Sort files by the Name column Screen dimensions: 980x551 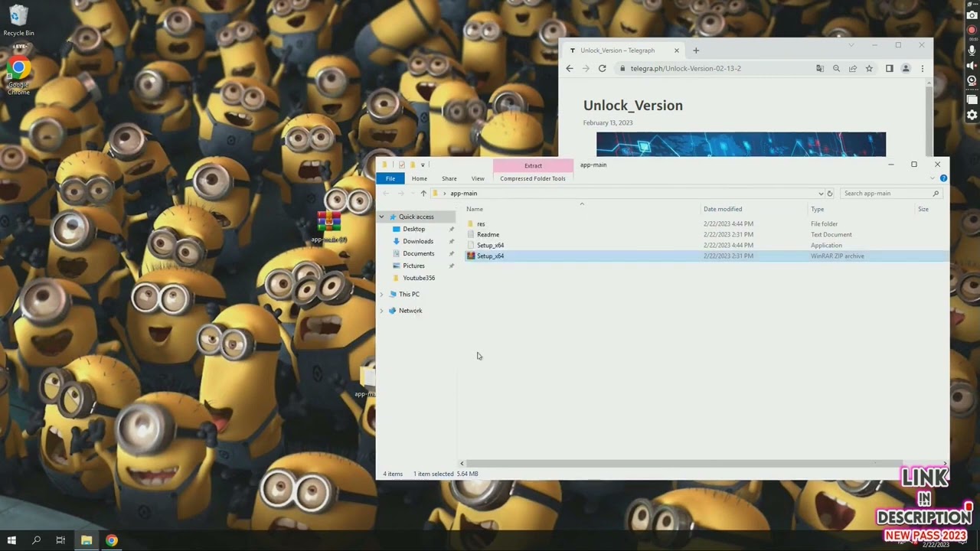(x=475, y=209)
